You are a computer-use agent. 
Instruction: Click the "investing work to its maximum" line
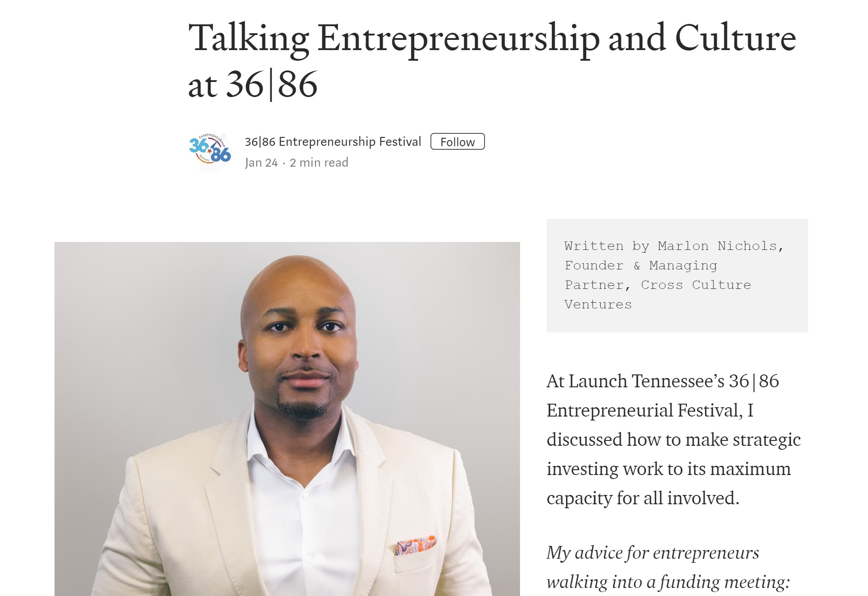click(x=669, y=469)
